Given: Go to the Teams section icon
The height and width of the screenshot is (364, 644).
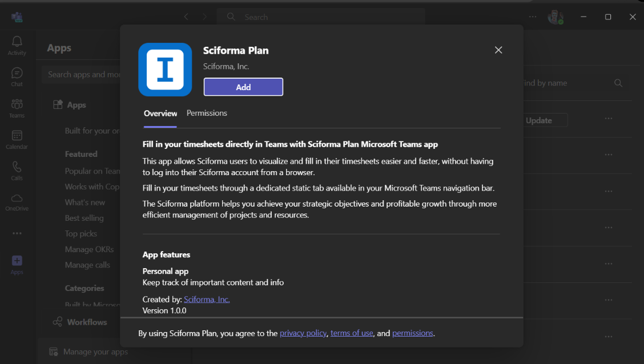Looking at the screenshot, I should 17,108.
